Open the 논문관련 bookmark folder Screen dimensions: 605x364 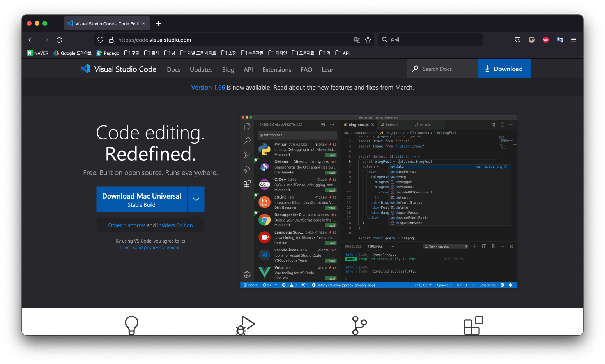252,53
